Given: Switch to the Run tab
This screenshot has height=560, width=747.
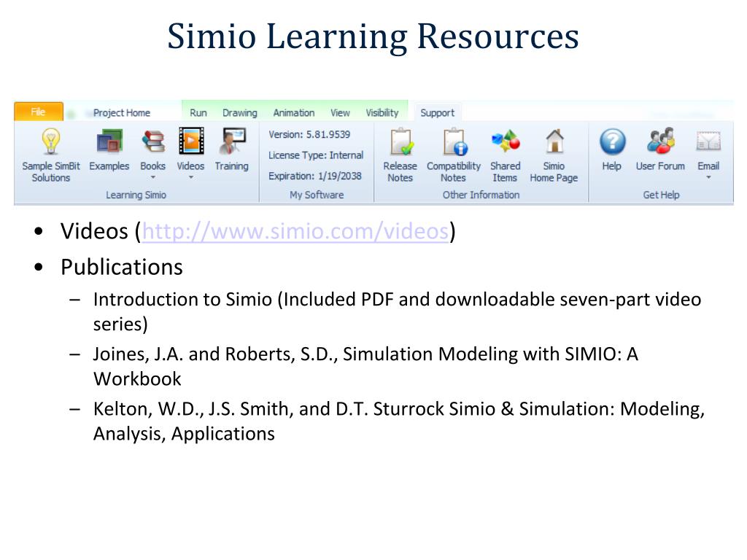Looking at the screenshot, I should [198, 113].
